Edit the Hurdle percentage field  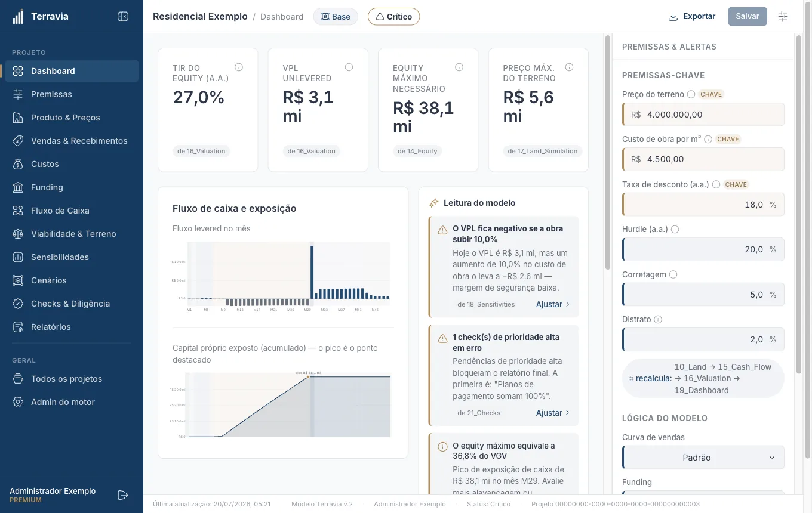click(x=703, y=249)
